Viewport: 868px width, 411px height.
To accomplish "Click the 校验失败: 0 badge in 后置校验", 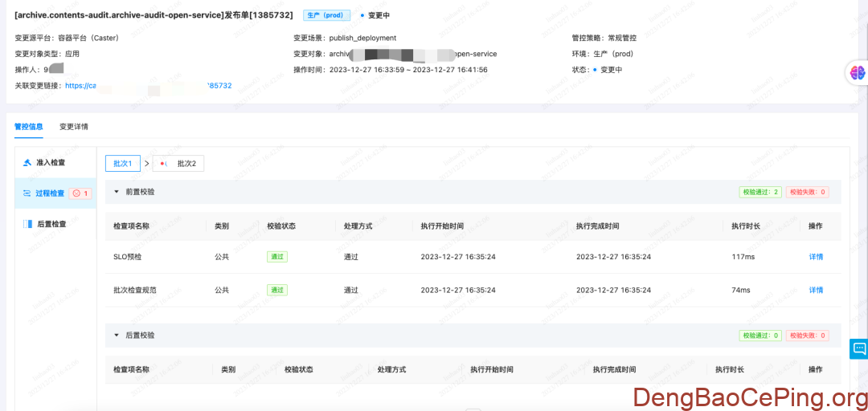I will click(x=807, y=336).
